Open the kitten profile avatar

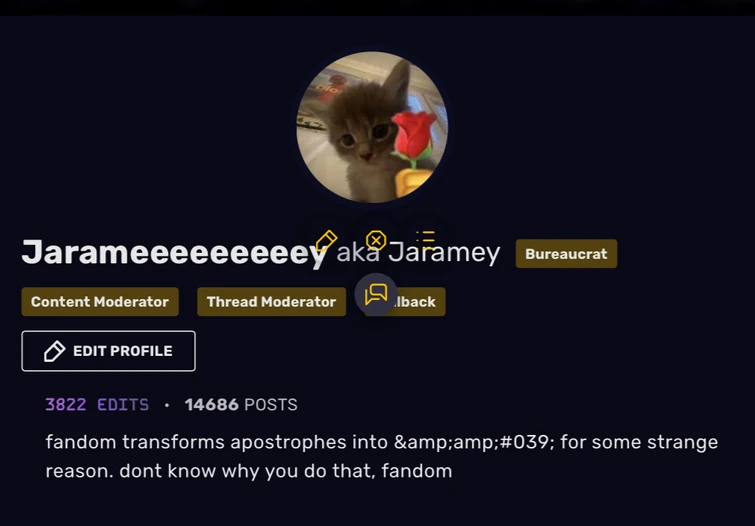[x=372, y=127]
